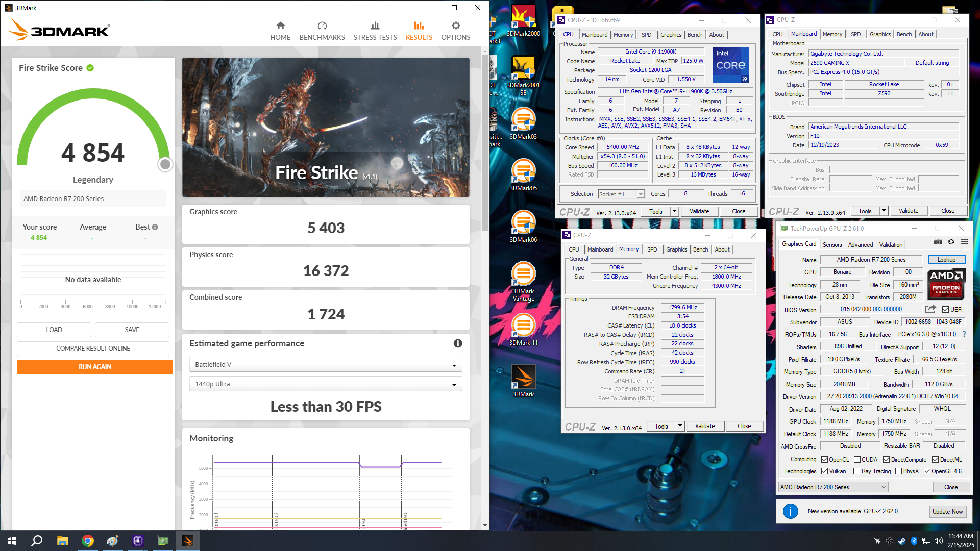Open the 3DMark2000 desktop shortcut
This screenshot has width=980, height=551.
(523, 21)
